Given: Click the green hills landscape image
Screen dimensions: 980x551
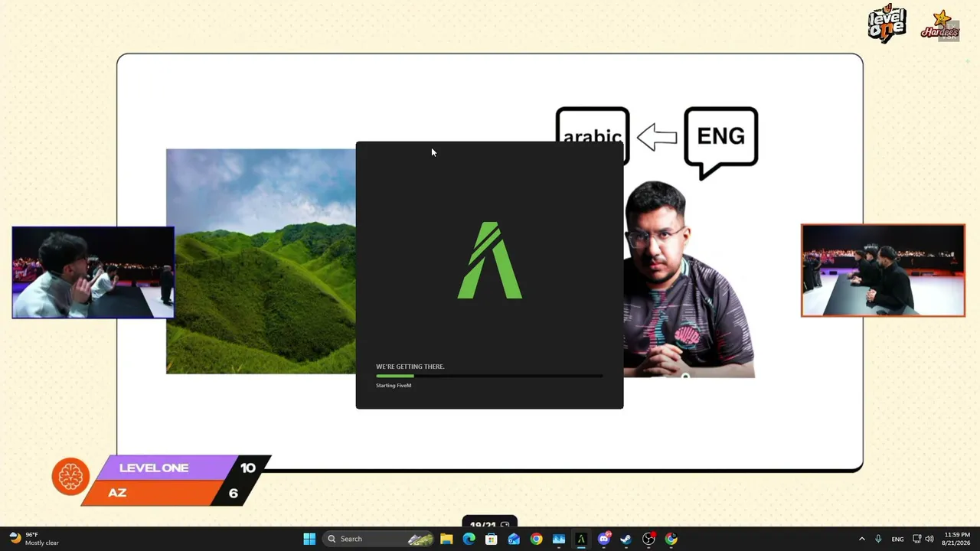Looking at the screenshot, I should [x=261, y=261].
